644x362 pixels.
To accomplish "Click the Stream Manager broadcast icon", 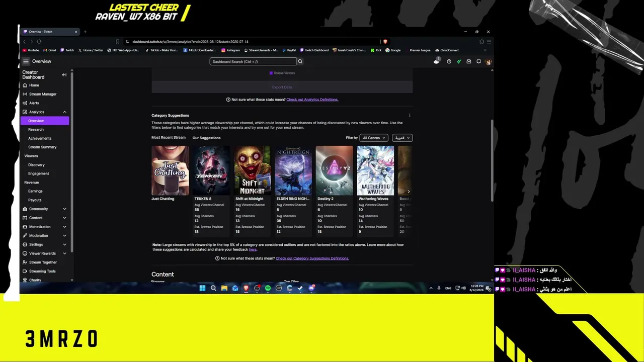I will pos(25,94).
